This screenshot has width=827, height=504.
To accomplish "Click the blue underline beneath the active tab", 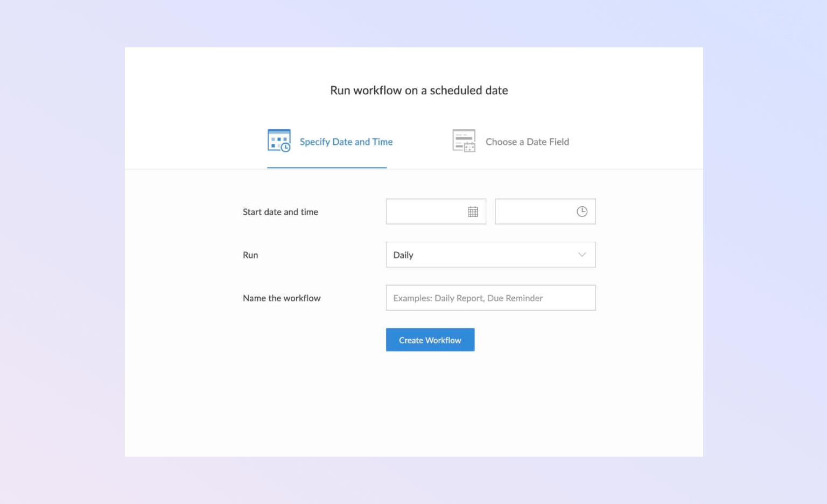I will [x=327, y=167].
